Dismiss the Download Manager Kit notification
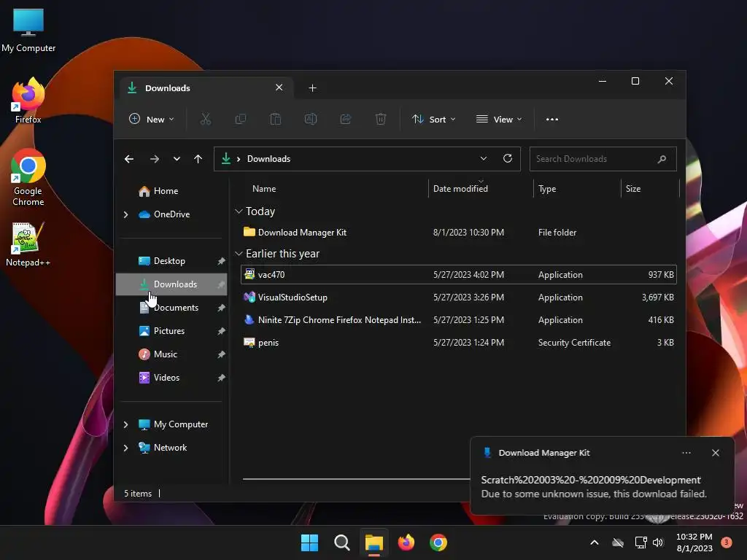Image resolution: width=747 pixels, height=560 pixels. point(716,453)
